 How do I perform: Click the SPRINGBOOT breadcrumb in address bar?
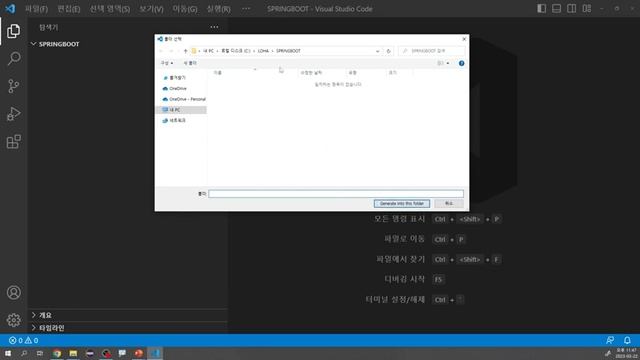tap(288, 51)
